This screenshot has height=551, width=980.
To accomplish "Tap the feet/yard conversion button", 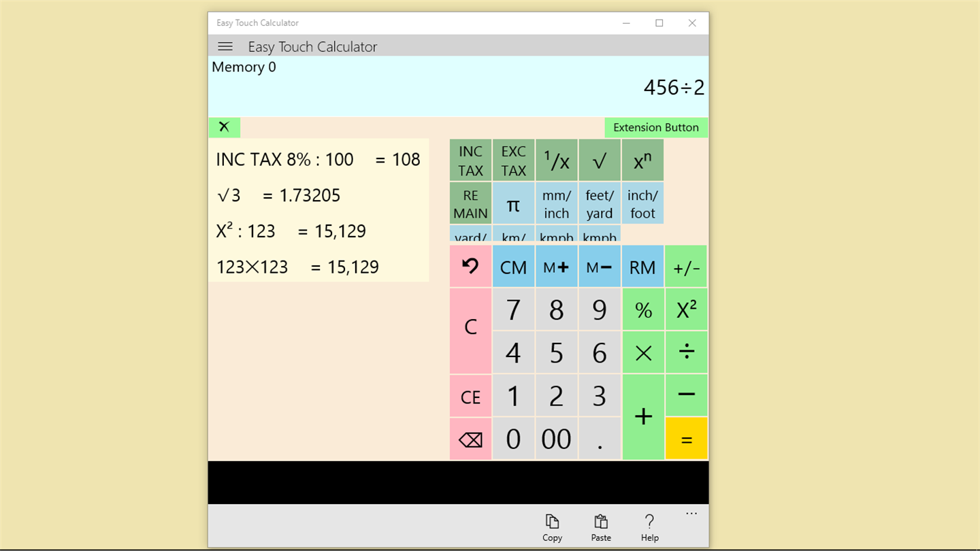I will click(x=600, y=203).
